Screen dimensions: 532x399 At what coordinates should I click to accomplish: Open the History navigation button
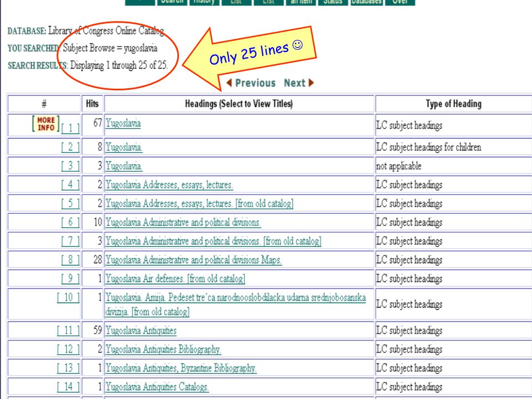[x=203, y=2]
